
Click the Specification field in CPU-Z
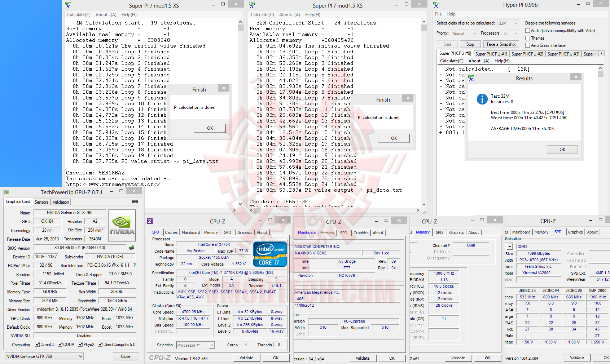pos(231,273)
